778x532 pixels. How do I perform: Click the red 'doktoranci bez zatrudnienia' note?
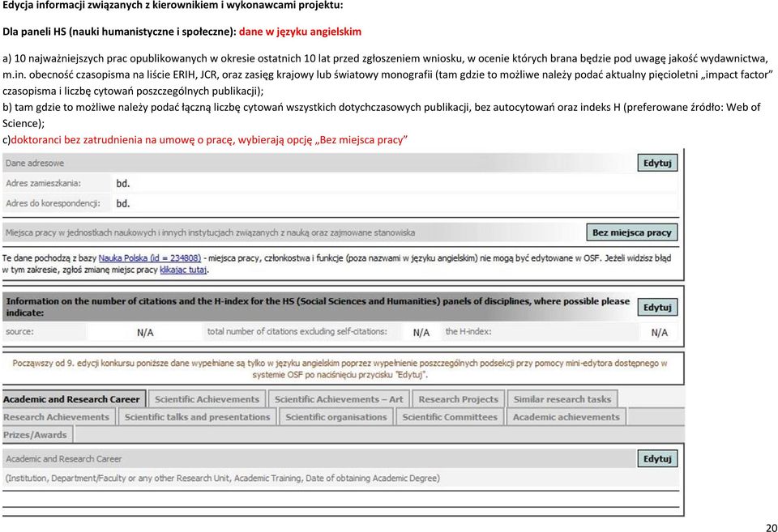point(209,140)
